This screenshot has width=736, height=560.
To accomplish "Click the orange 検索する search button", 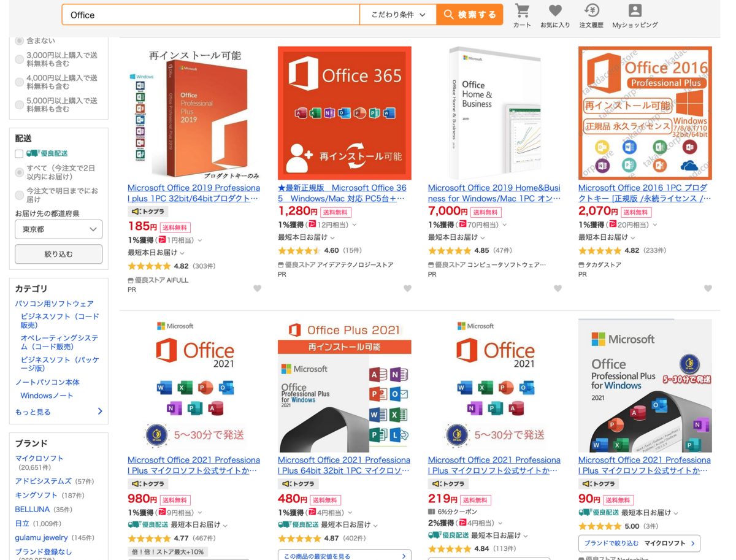I will click(x=470, y=15).
